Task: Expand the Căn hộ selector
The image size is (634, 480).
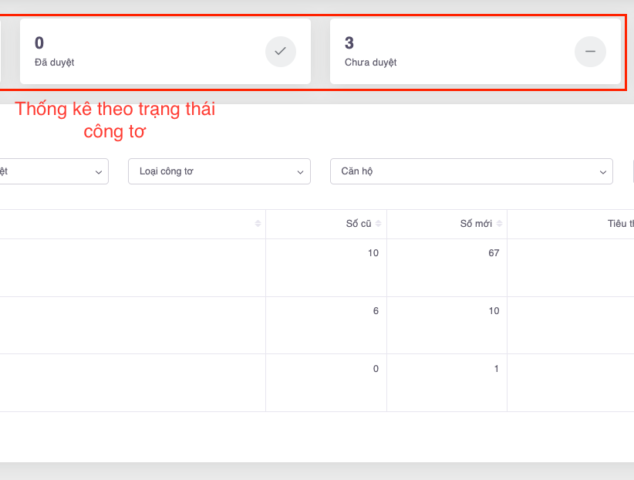Action: point(470,172)
